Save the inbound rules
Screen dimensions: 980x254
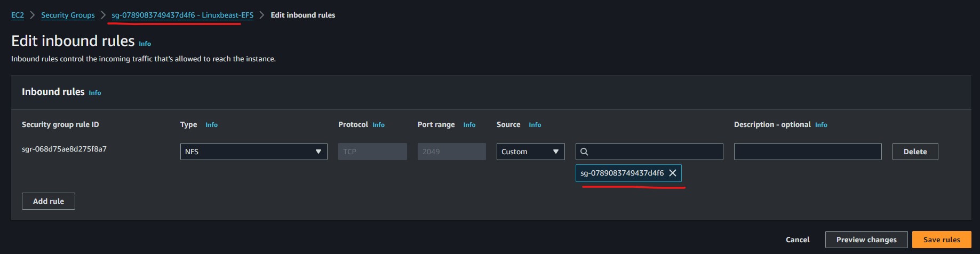tap(942, 240)
